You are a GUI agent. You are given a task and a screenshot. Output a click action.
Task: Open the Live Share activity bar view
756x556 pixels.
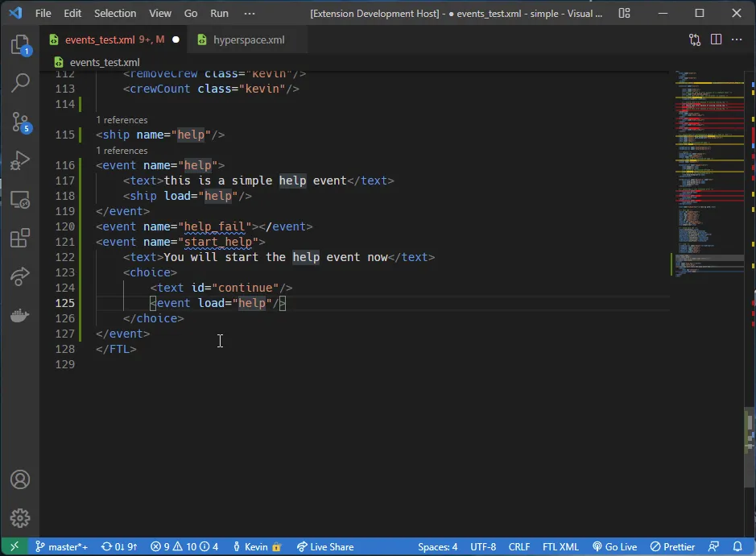[20, 276]
